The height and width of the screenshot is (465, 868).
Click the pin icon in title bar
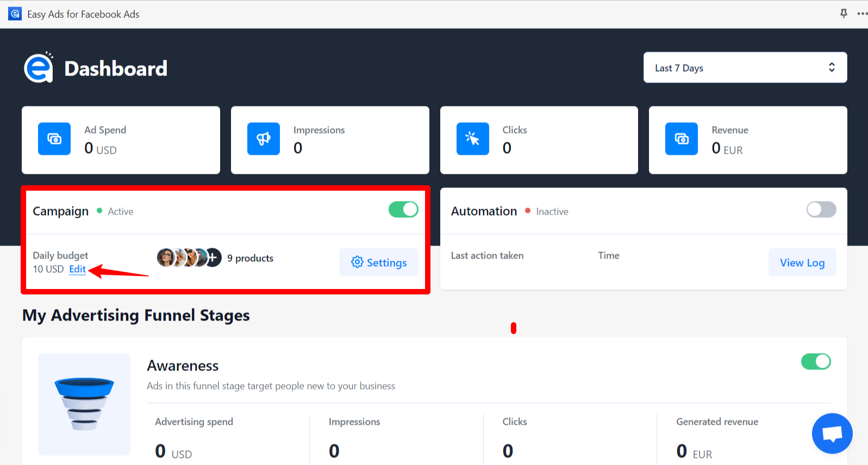coord(844,14)
